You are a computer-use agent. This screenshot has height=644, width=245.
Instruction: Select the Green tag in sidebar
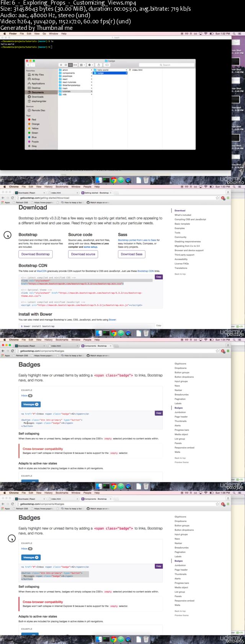pyautogui.click(x=35, y=133)
